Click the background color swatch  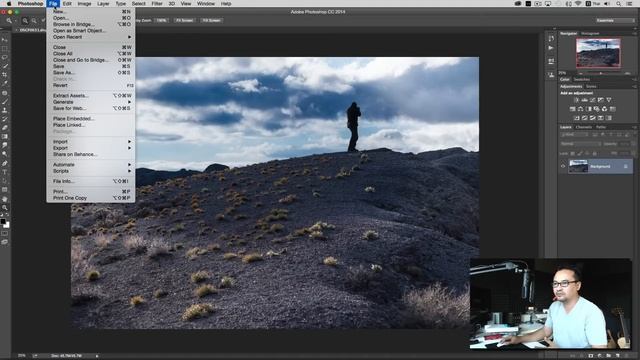tap(7, 225)
